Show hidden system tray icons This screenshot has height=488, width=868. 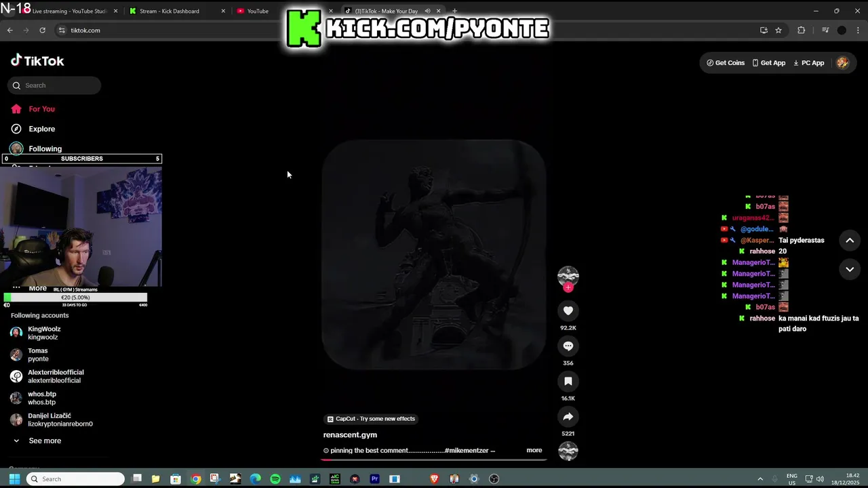[x=760, y=479]
